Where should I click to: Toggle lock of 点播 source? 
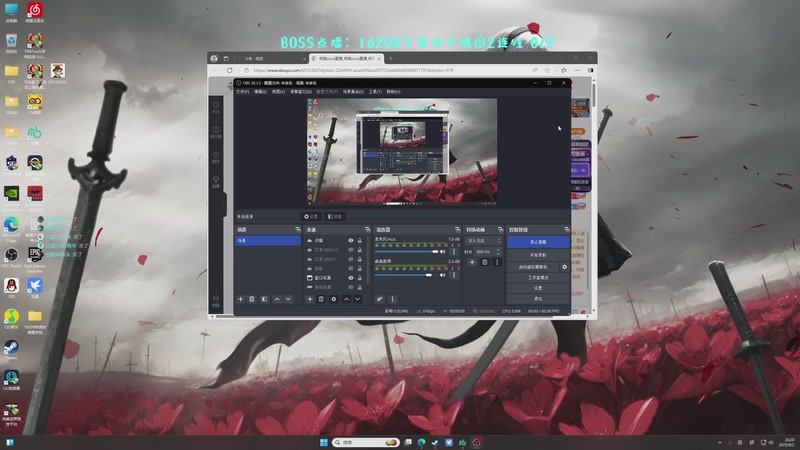coord(360,240)
